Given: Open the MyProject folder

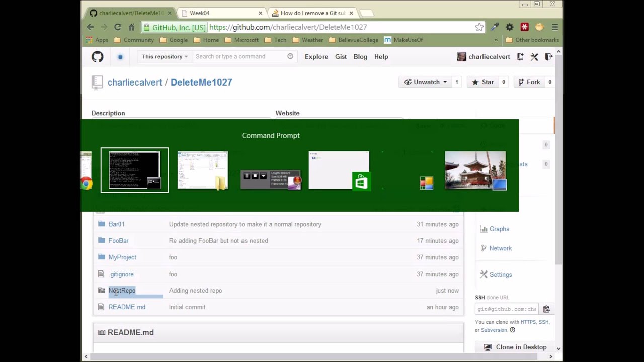Looking at the screenshot, I should click(122, 257).
